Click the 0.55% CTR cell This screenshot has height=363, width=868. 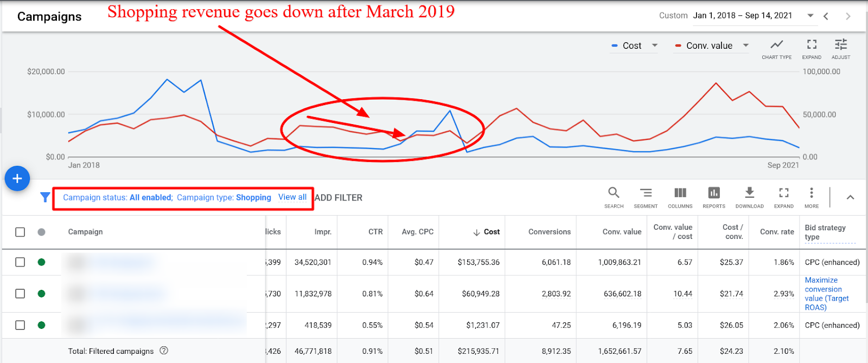(372, 325)
